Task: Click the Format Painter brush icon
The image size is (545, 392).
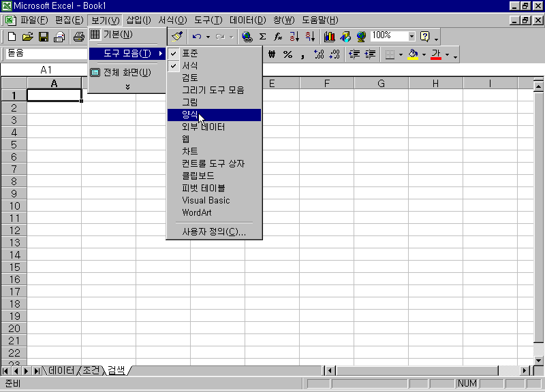Action: point(177,36)
